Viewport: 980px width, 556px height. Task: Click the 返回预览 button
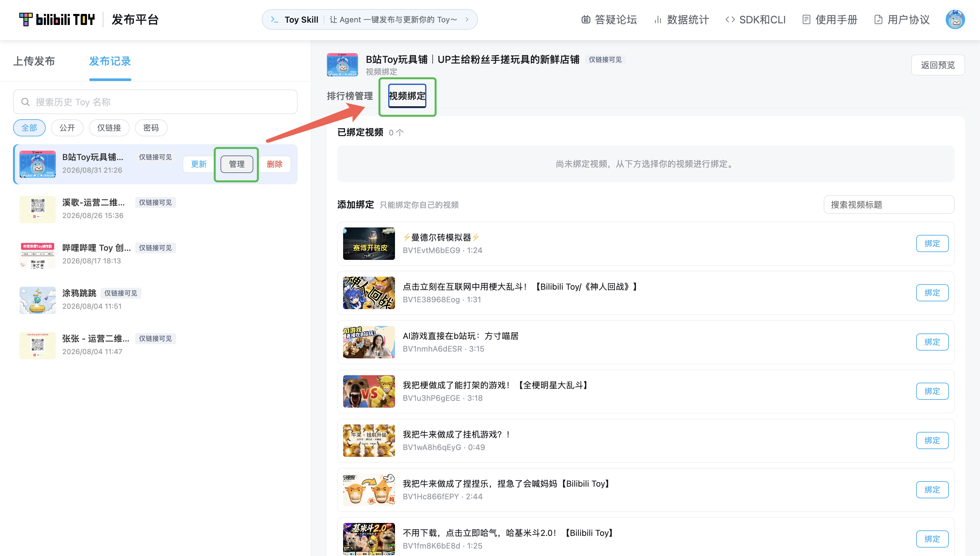coord(938,65)
